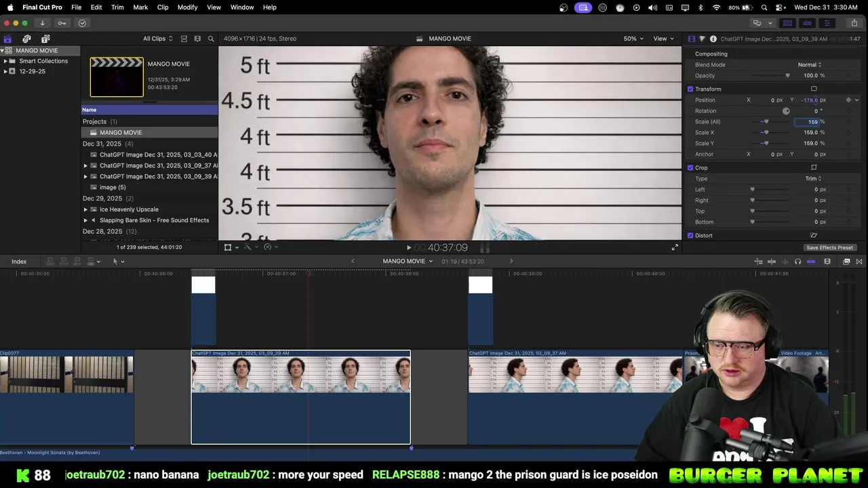Select the image (5) clip row
The height and width of the screenshot is (488, 868).
pyautogui.click(x=150, y=187)
